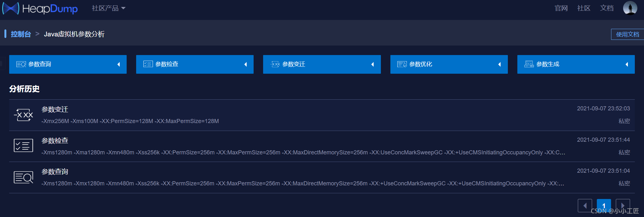Image resolution: width=644 pixels, height=217 pixels.
Task: Click the 参数检查 history entry icon
Action: [x=23, y=146]
